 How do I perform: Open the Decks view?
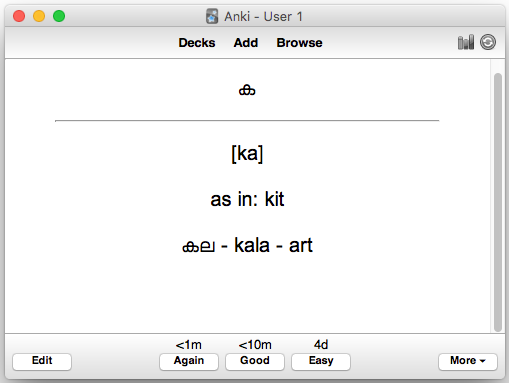(197, 43)
